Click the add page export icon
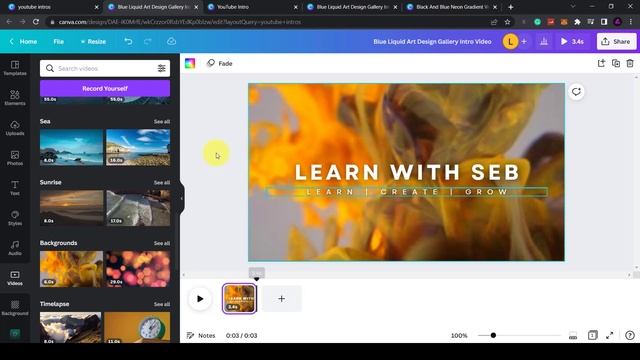The height and width of the screenshot is (360, 640). (601, 63)
